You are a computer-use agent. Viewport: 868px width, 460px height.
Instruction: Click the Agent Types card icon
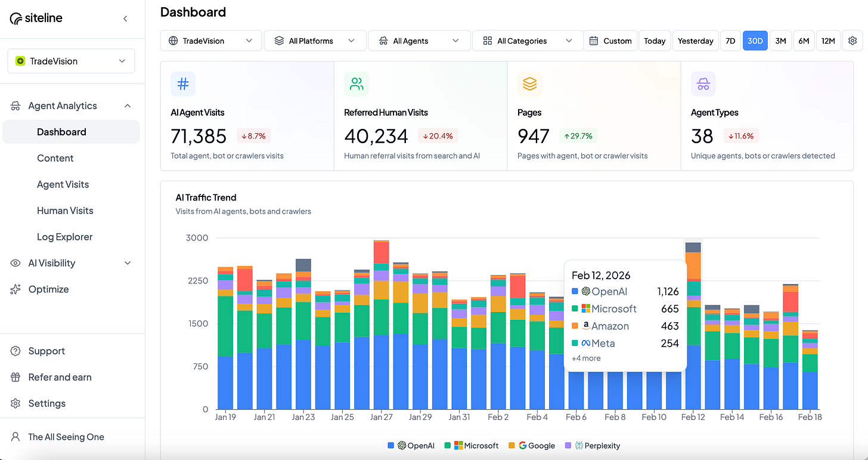[x=703, y=84]
